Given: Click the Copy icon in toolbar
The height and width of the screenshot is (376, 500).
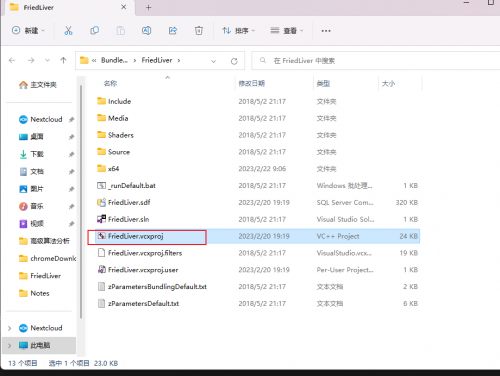Looking at the screenshot, I should (94, 31).
